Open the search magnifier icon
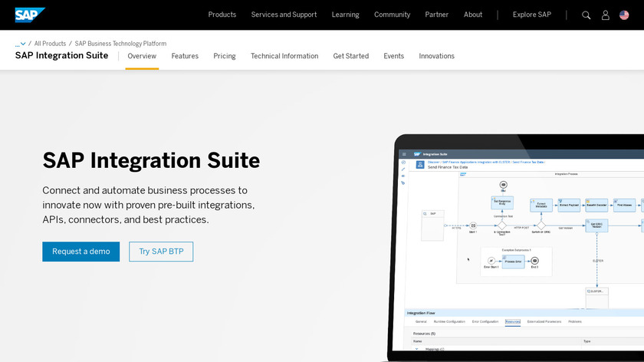Image resolution: width=644 pixels, height=362 pixels. (586, 15)
